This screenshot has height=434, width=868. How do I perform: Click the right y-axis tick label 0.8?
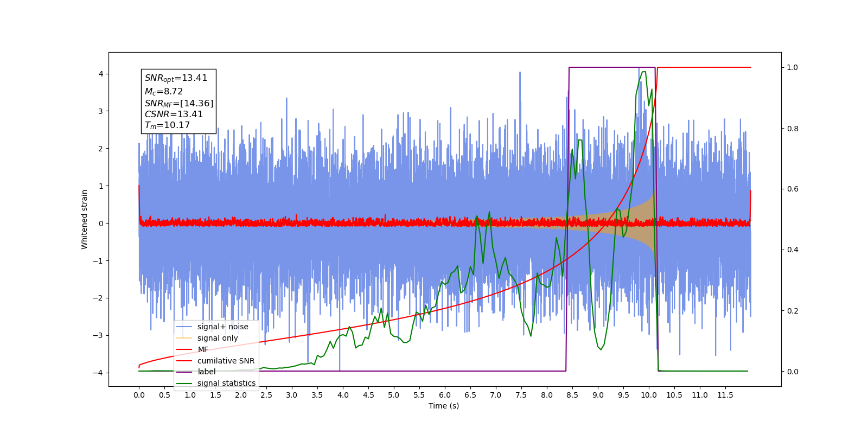(x=793, y=129)
